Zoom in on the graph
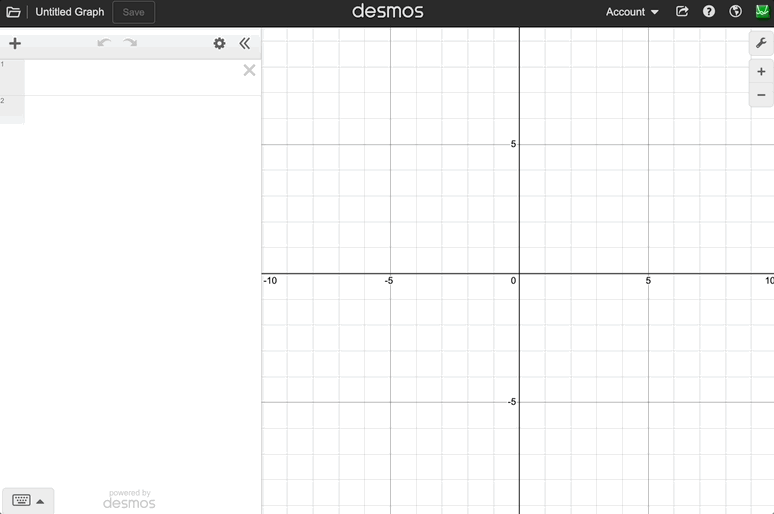Screen dimensions: 774x514 [x=761, y=72]
